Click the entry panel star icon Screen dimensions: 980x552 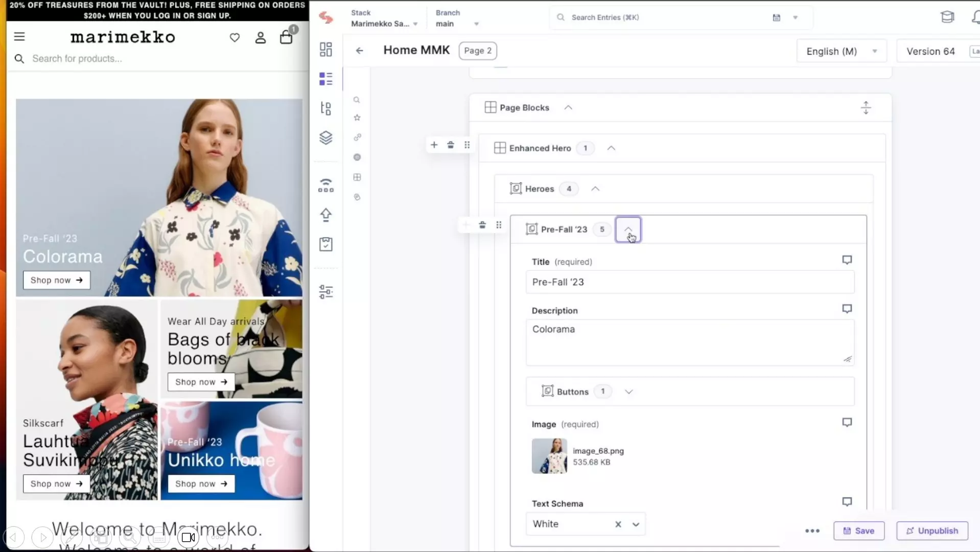pyautogui.click(x=357, y=118)
